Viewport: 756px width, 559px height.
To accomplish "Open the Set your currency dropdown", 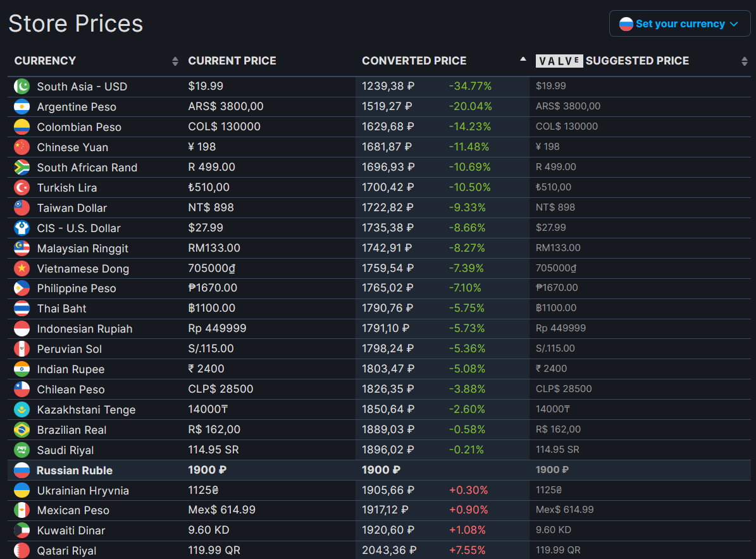I will (x=679, y=23).
